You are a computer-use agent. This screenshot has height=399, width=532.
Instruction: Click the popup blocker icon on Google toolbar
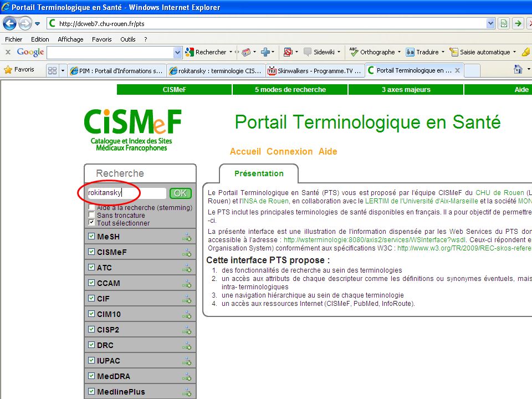click(x=288, y=52)
